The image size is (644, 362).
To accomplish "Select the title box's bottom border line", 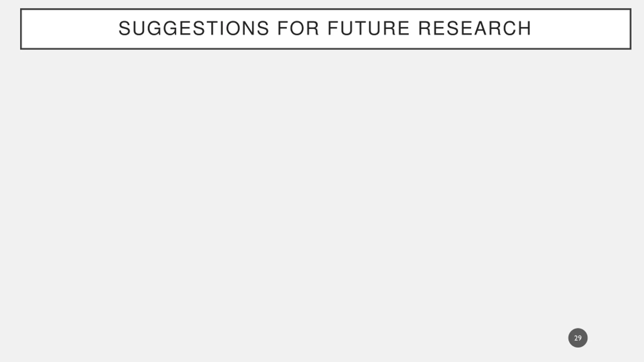I will [326, 49].
